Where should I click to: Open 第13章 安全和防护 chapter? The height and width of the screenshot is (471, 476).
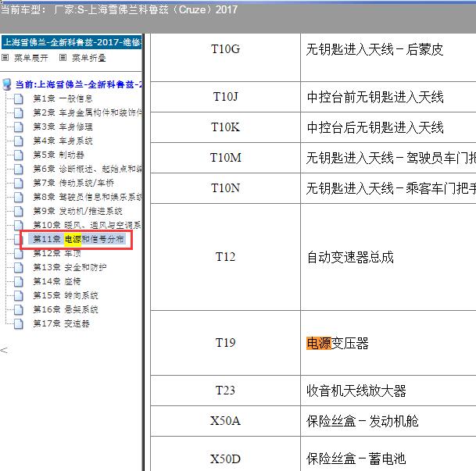click(x=70, y=267)
